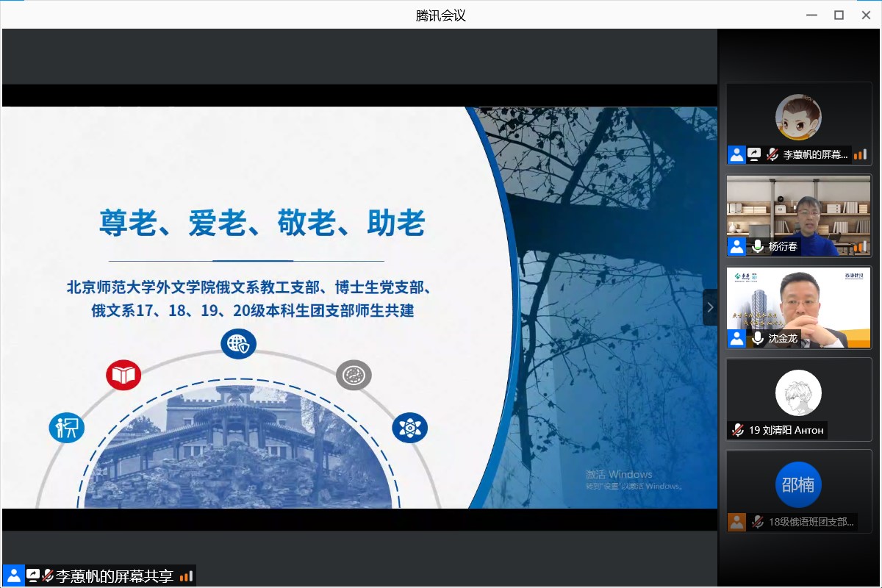
Task: Click signal strength bars on 李蕙帆 tile
Action: point(861,154)
